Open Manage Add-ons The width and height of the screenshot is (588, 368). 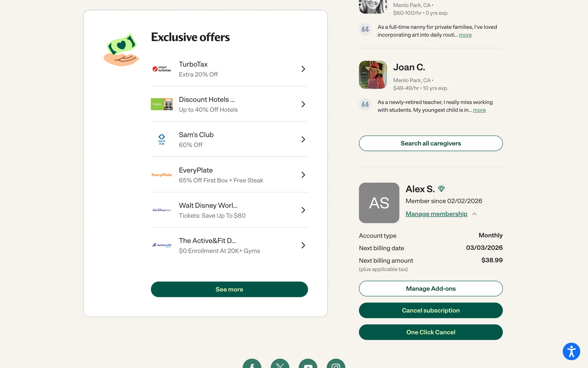(x=431, y=289)
